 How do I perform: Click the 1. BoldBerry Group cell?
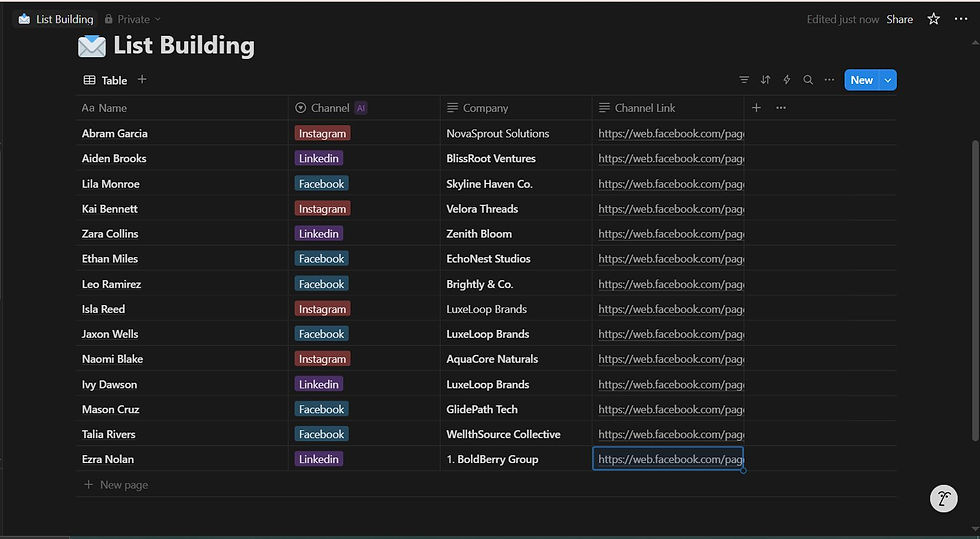click(x=516, y=459)
